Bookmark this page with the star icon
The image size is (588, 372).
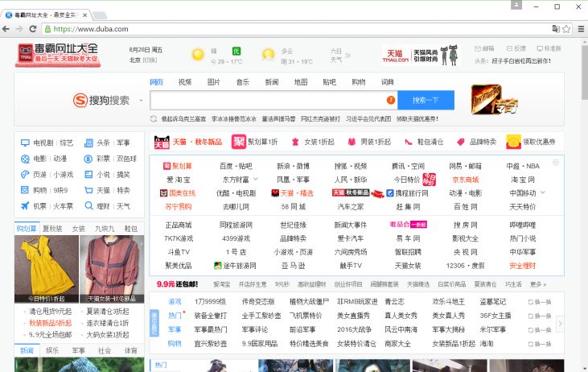click(x=567, y=29)
